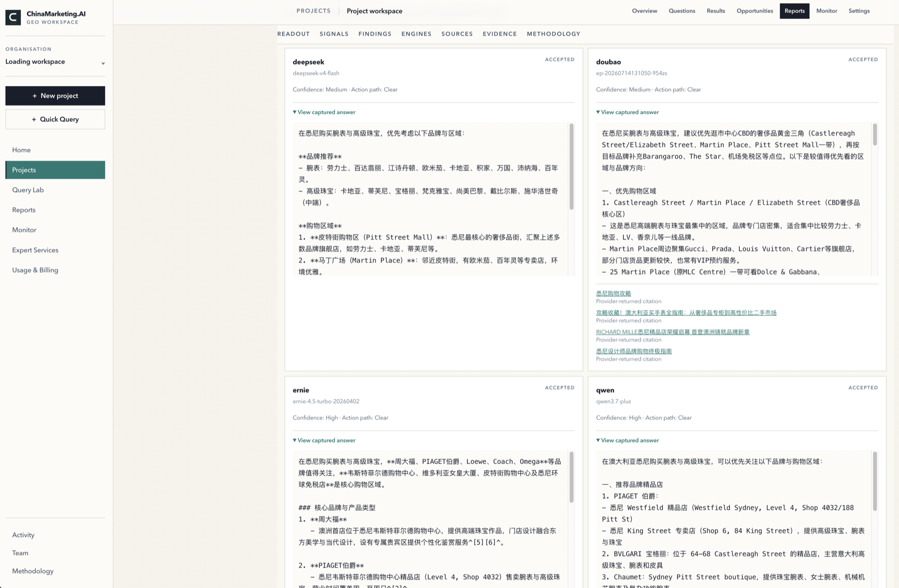Start a Quick Query
This screenshot has height=588, width=899.
tap(55, 119)
